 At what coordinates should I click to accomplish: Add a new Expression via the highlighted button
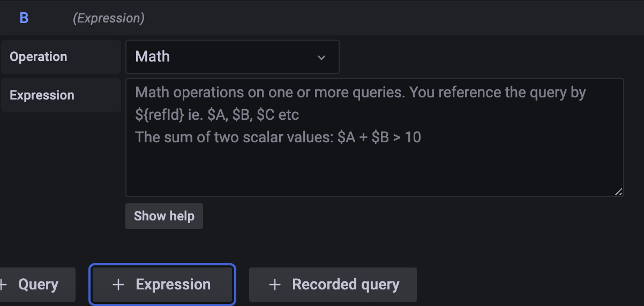[173, 285]
